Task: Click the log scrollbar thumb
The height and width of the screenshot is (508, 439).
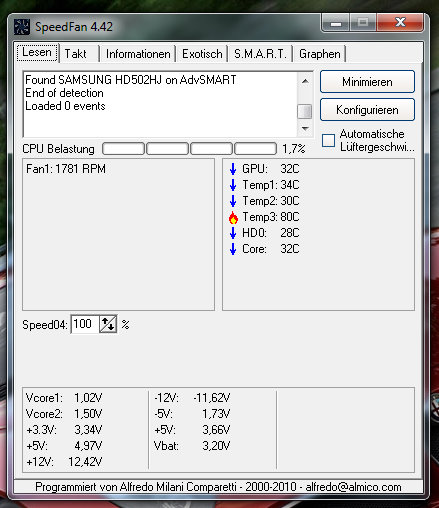Action: (x=305, y=111)
